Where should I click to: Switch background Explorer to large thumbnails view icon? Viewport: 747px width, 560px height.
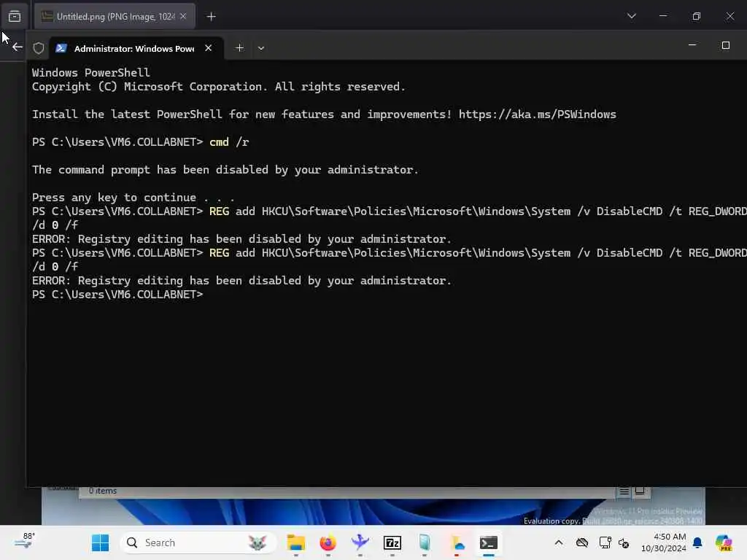click(640, 491)
